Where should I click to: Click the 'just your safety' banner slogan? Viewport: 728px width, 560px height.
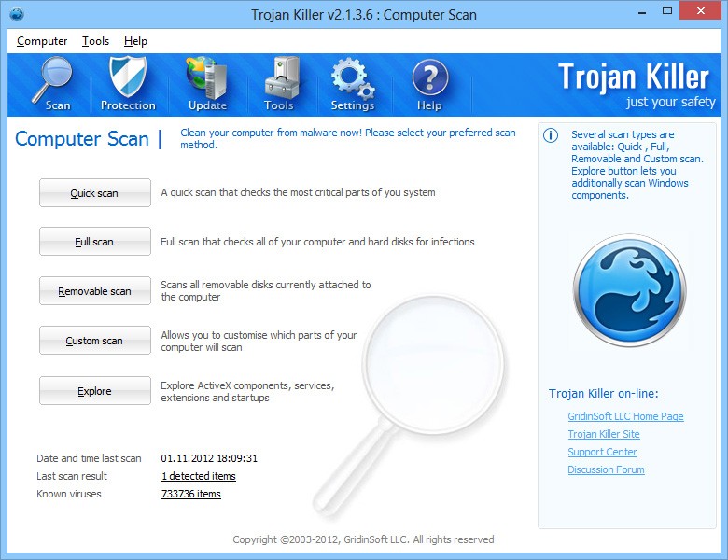coord(670,102)
